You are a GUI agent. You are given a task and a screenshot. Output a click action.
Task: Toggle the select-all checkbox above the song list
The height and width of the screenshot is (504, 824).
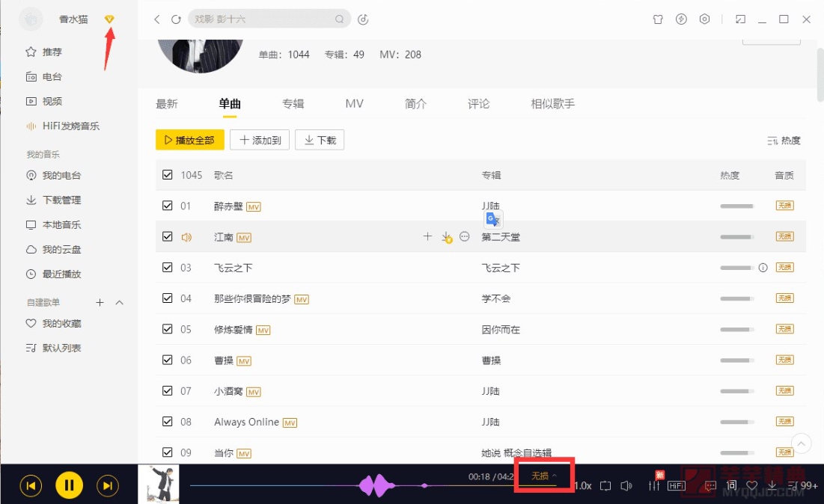(168, 174)
